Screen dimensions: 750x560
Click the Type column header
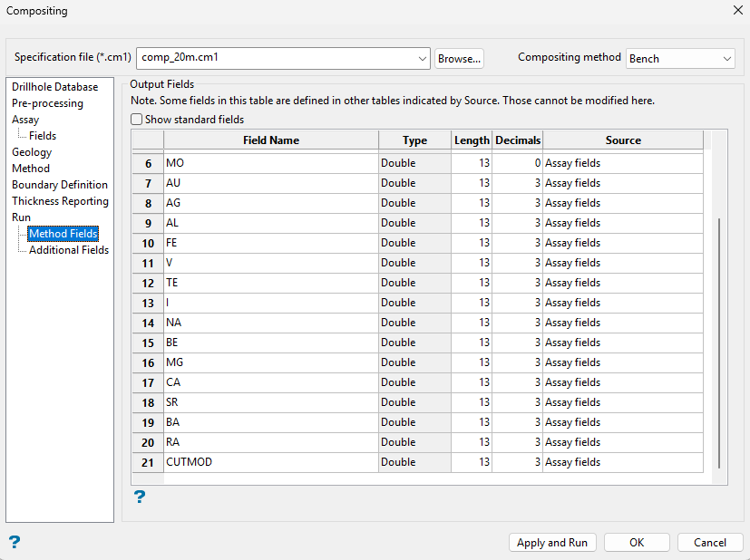414,140
